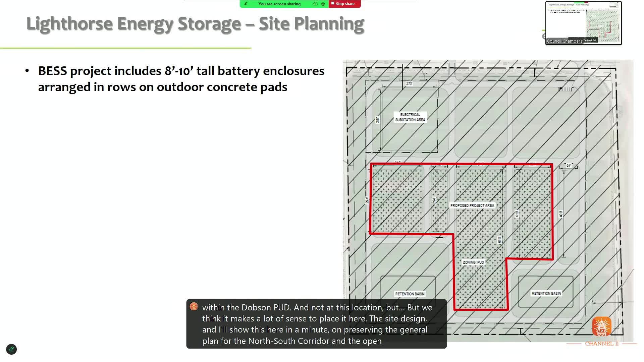This screenshot has width=644, height=362.
Task: Click the Channel 11 logo icon
Action: (x=601, y=326)
